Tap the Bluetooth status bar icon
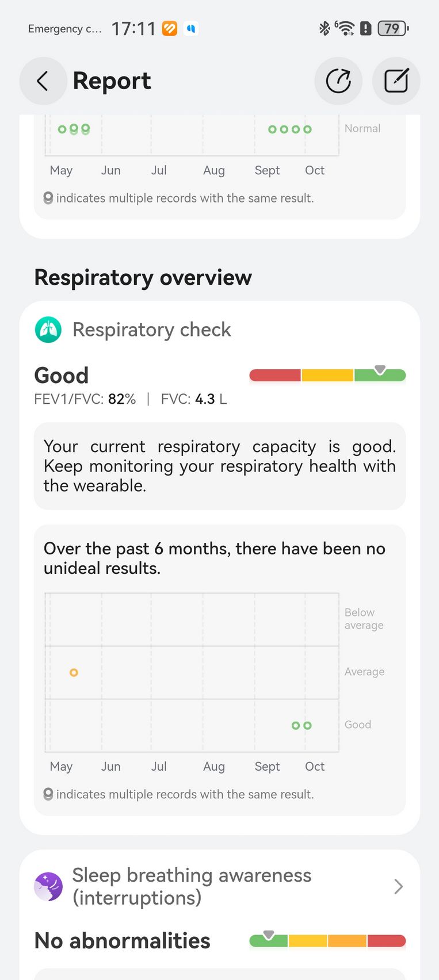The height and width of the screenshot is (980, 439). point(325,28)
